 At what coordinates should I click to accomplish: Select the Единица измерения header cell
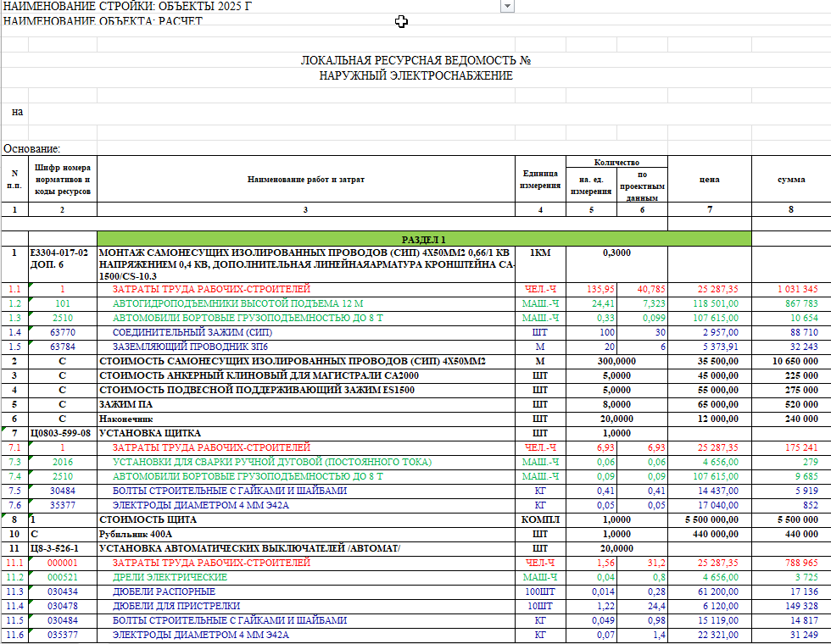540,179
